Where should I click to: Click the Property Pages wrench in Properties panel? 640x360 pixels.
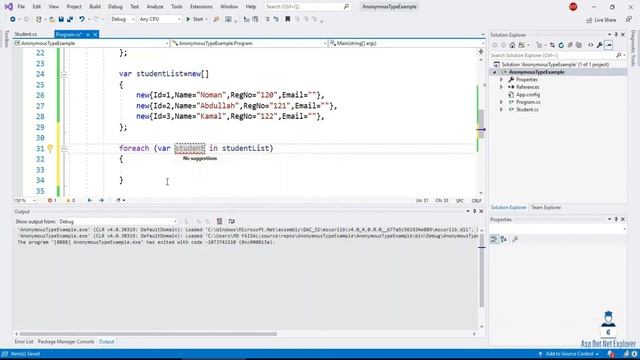[x=515, y=239]
